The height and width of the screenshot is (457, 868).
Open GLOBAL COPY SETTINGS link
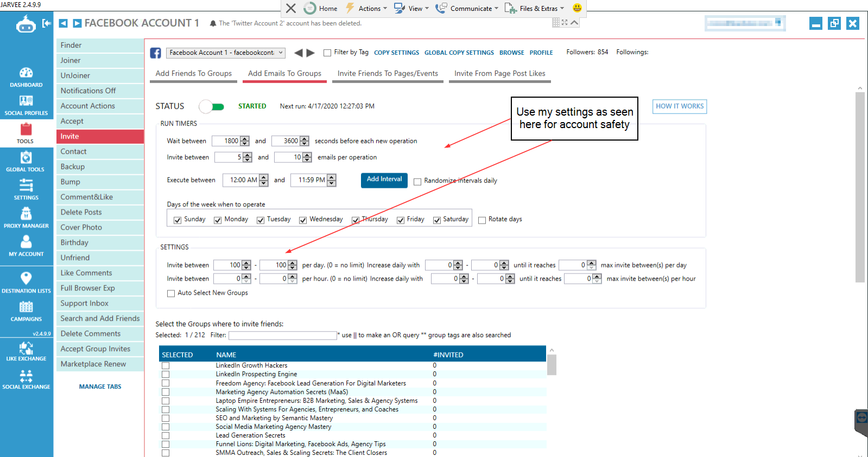(459, 53)
